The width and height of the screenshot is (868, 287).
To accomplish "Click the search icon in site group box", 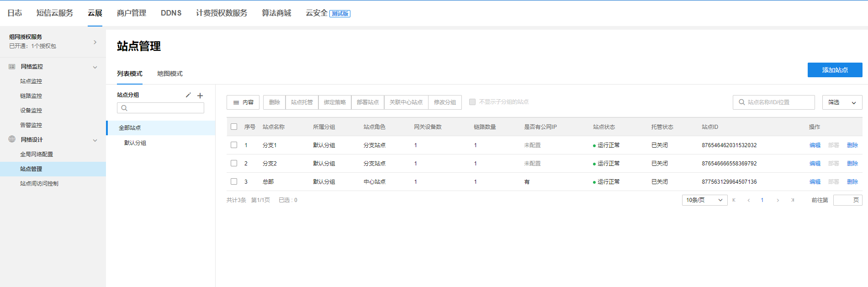I will [124, 108].
